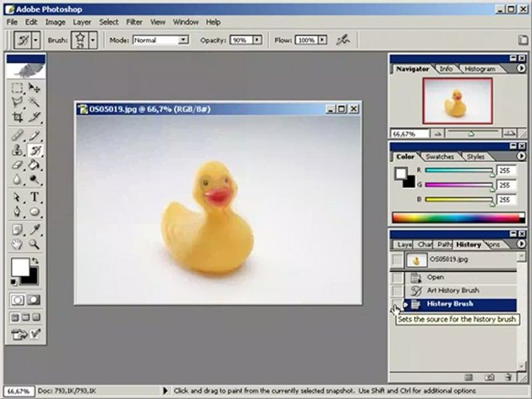Select the Paint Bucket tool
532x399 pixels.
[34, 165]
